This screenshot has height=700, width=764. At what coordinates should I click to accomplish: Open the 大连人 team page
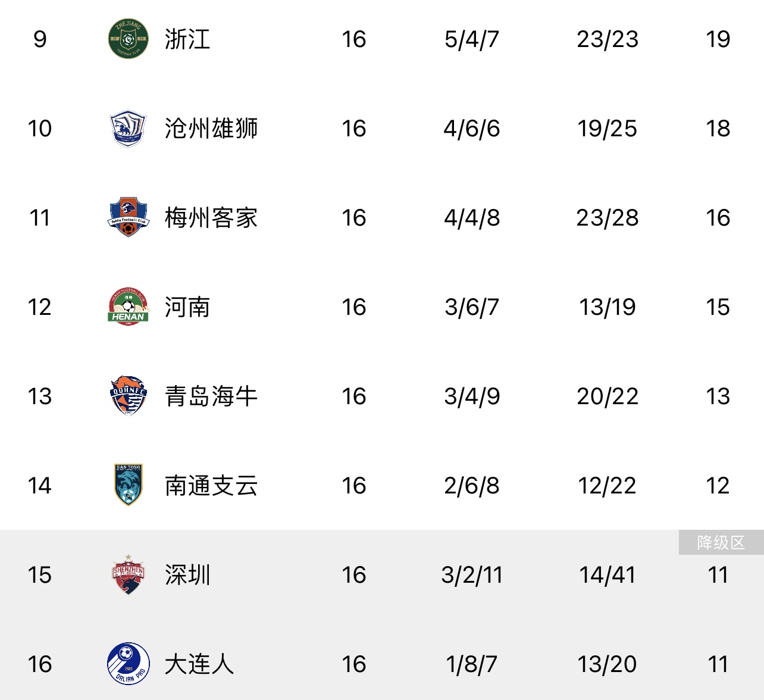199,664
